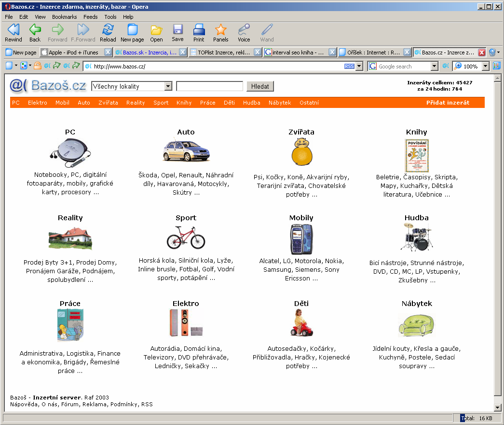504x425 pixels.
Task: Click the house image under Reality
Action: [x=70, y=238]
